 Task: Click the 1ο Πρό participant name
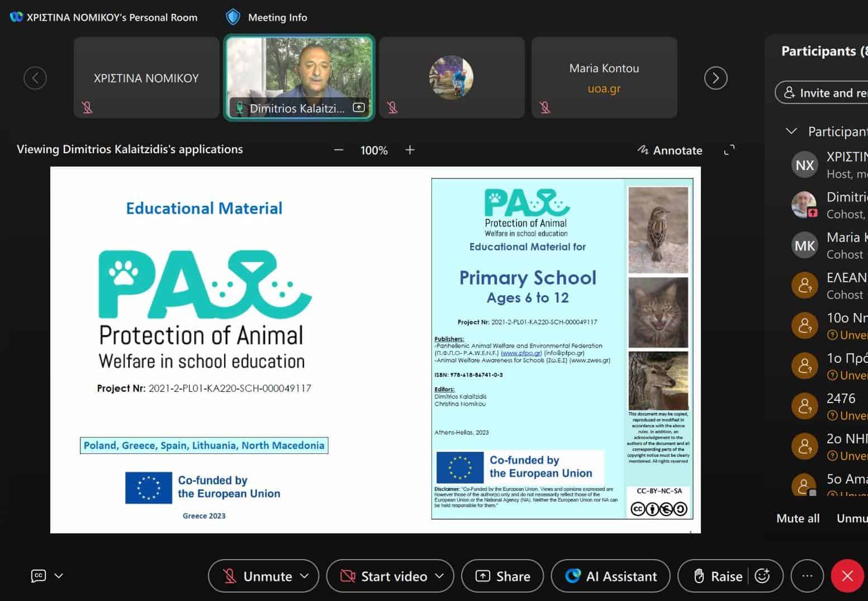pyautogui.click(x=847, y=358)
